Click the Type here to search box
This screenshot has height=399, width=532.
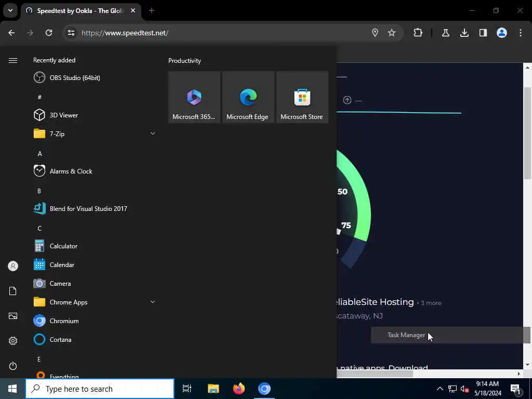coord(100,389)
